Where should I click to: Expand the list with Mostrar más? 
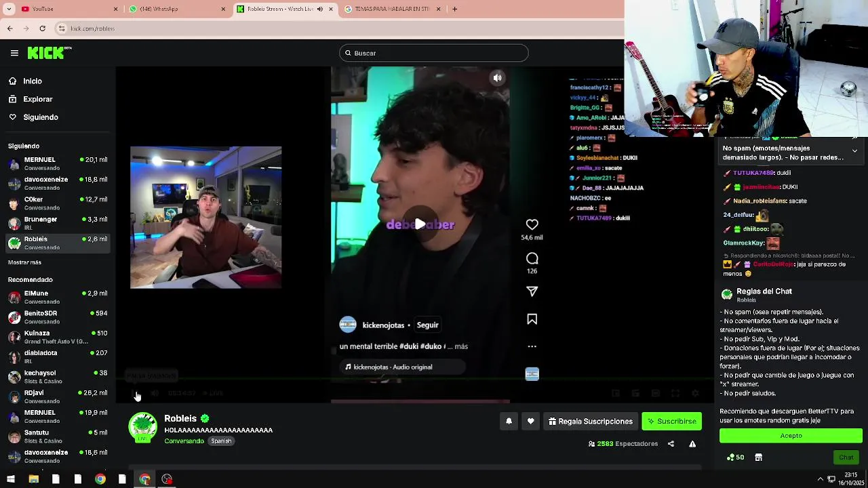click(24, 262)
